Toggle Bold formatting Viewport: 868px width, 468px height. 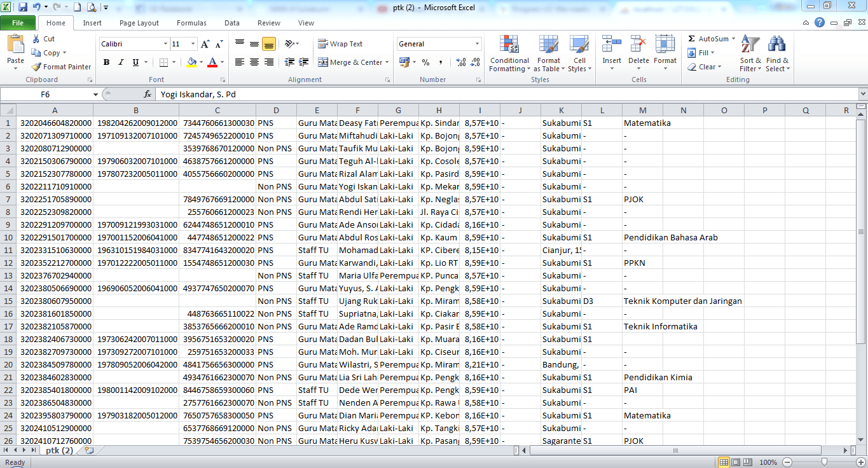coord(106,62)
